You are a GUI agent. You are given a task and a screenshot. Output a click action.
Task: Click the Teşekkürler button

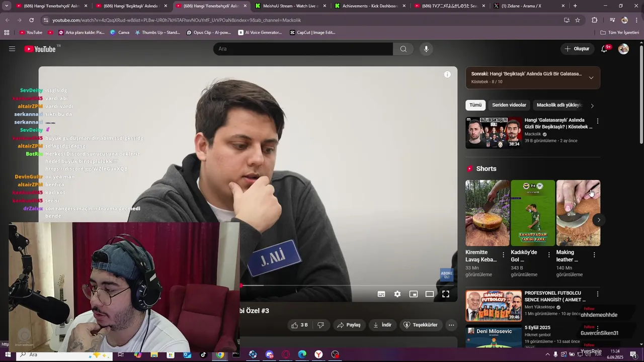(421, 325)
